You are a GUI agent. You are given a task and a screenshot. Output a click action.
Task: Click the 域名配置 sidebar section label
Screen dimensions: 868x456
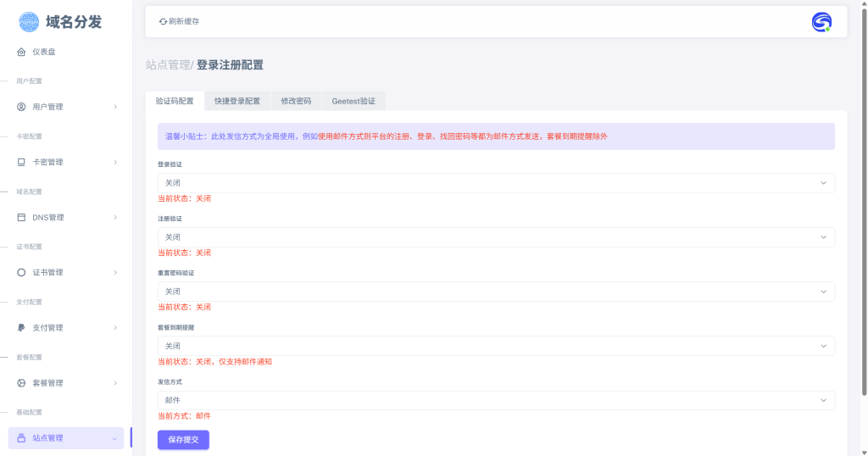pyautogui.click(x=29, y=192)
